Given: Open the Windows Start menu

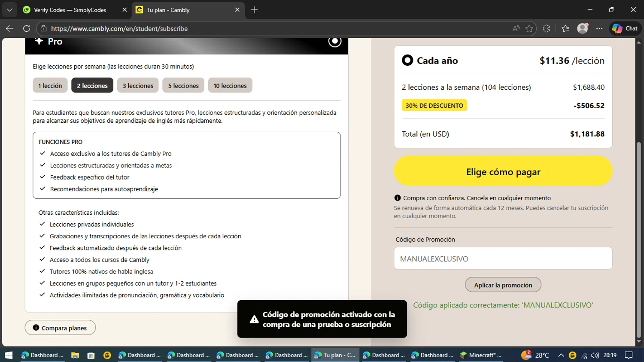Looking at the screenshot, I should click(x=9, y=355).
